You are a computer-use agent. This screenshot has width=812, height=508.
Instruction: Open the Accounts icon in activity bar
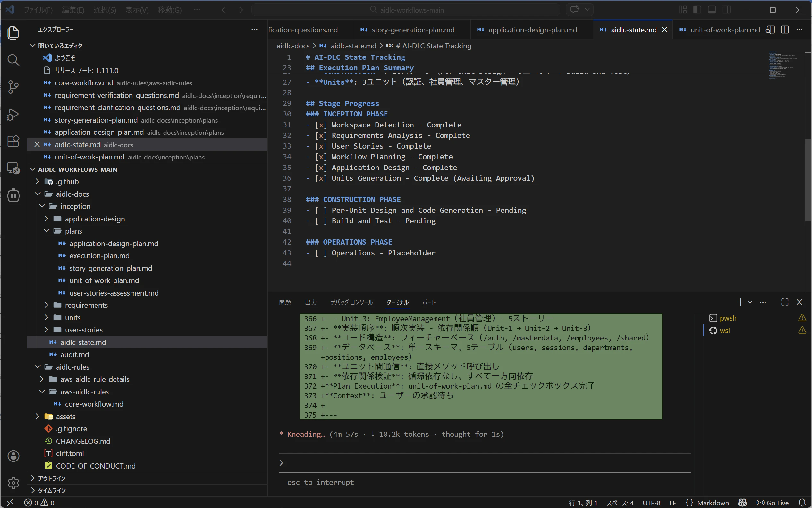point(13,456)
